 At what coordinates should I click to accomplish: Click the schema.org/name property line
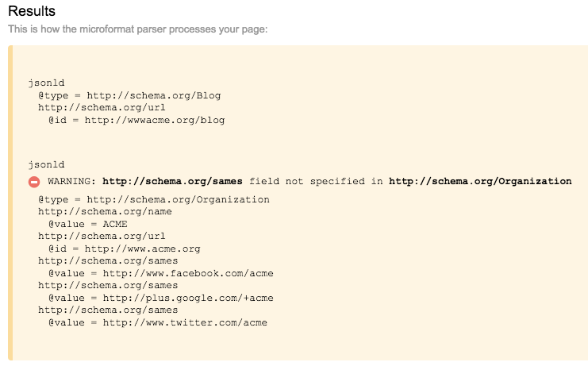105,212
